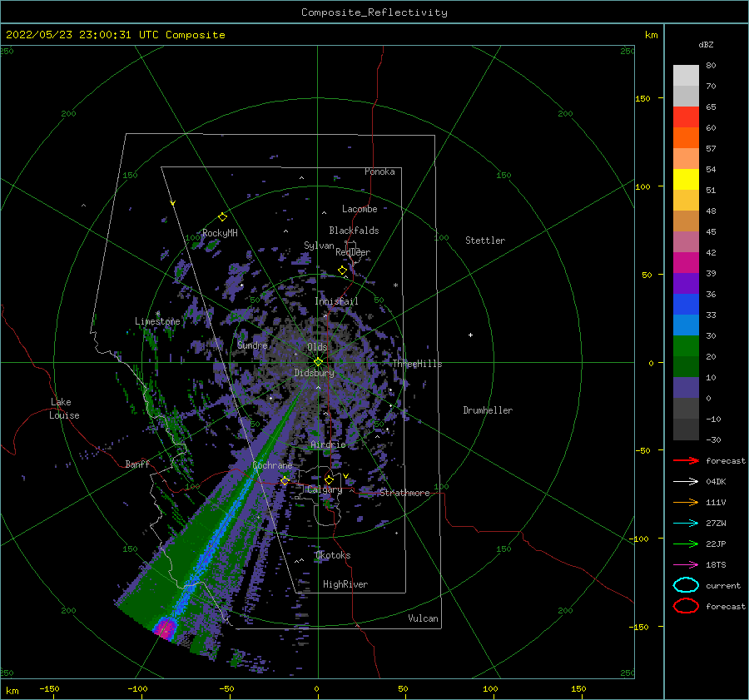
Task: Click the yellow diamond marker below RedDeer
Action: pos(342,271)
